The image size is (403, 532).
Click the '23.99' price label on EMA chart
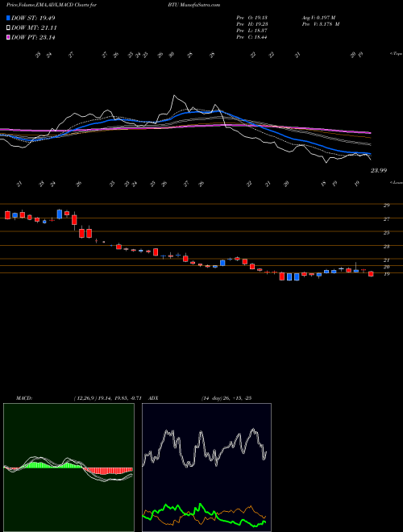[x=379, y=171]
